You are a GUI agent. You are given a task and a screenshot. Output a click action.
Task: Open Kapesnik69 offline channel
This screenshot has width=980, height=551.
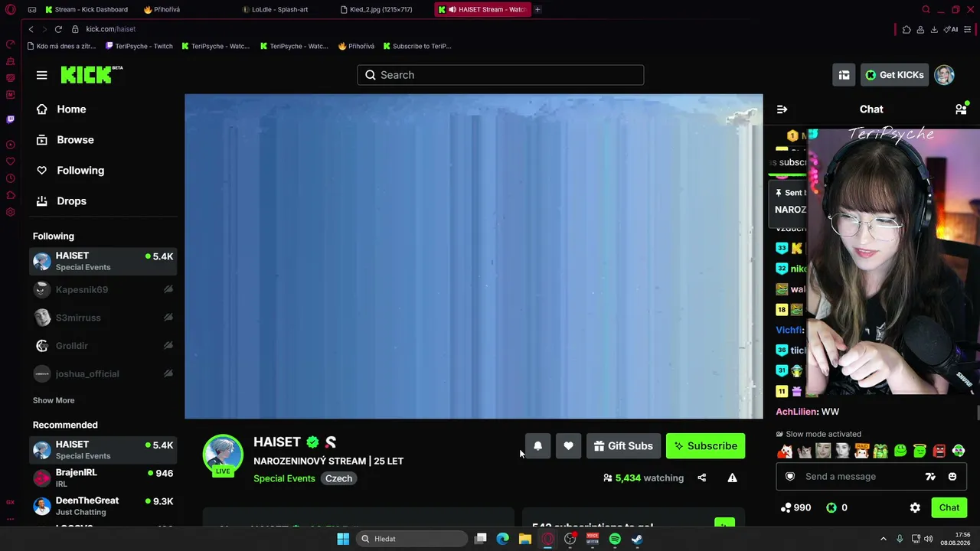point(103,289)
